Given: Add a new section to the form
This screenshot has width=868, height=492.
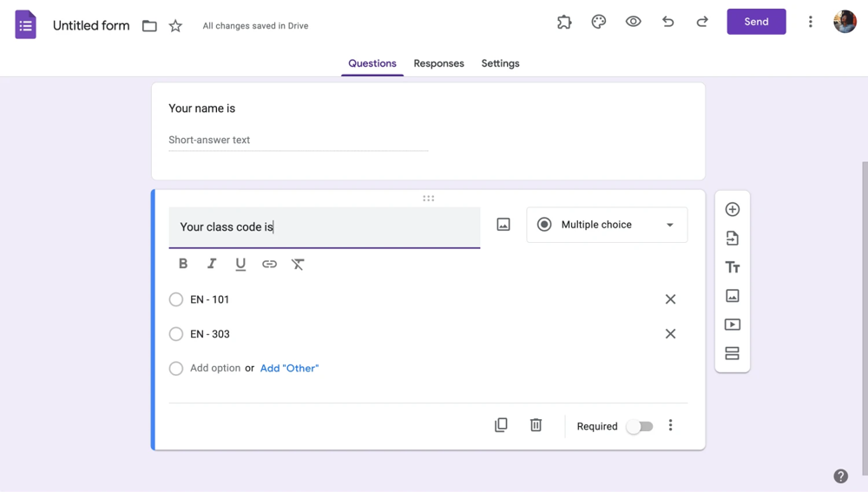Looking at the screenshot, I should [732, 353].
